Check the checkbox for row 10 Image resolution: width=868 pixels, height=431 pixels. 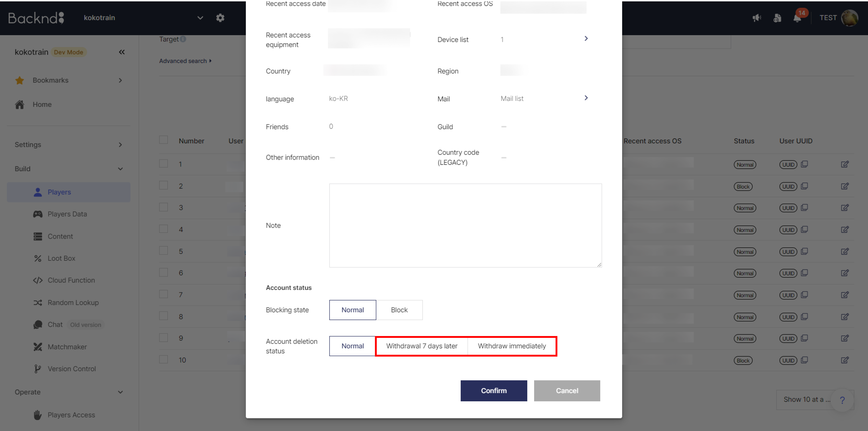pos(163,360)
